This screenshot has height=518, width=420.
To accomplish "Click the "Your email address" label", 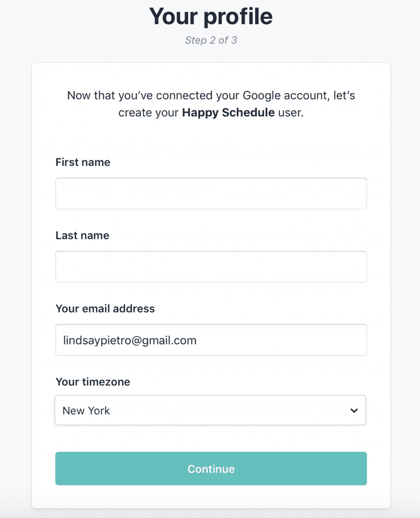I will pos(105,309).
